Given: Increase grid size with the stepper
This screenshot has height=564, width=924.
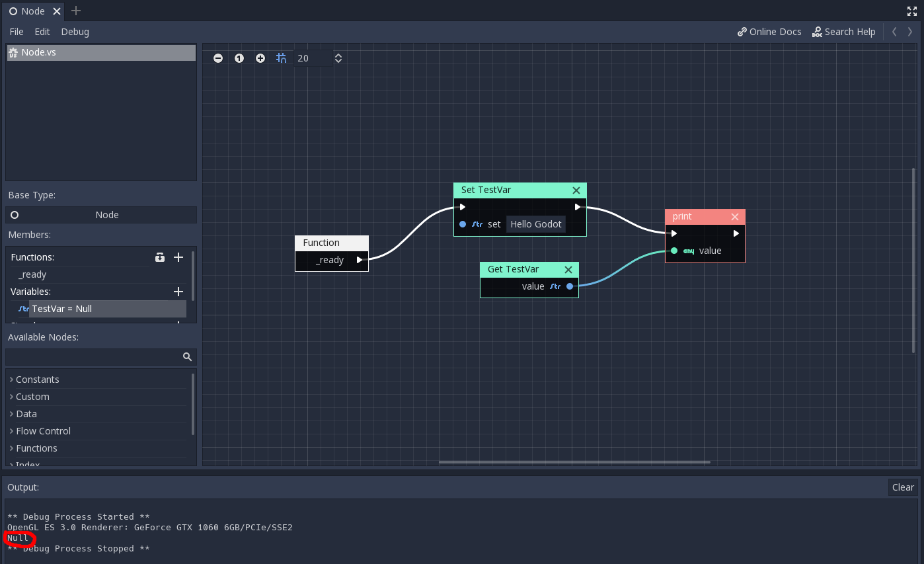Looking at the screenshot, I should pyautogui.click(x=338, y=55).
